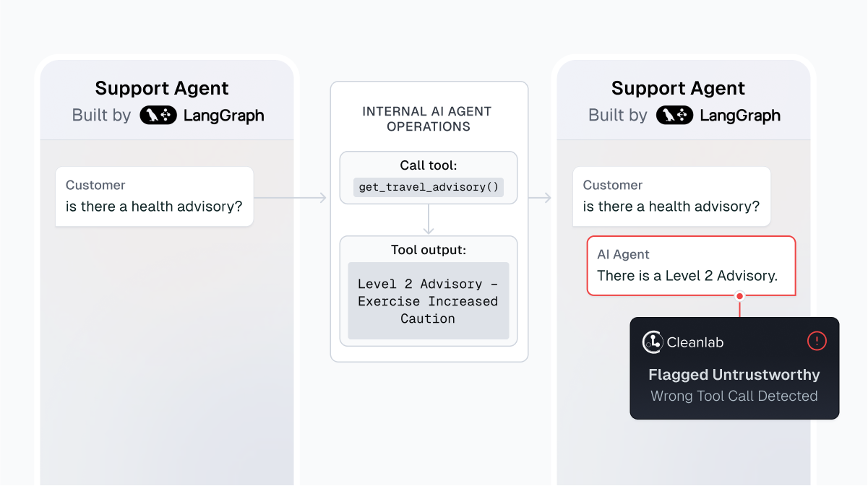The width and height of the screenshot is (868, 486).
Task: Expand the Tool output section
Action: [429, 250]
